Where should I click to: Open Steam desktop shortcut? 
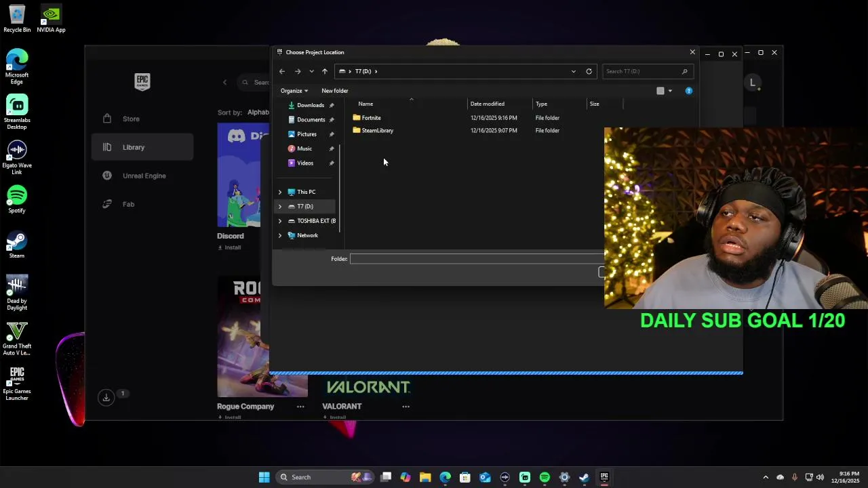coord(17,245)
